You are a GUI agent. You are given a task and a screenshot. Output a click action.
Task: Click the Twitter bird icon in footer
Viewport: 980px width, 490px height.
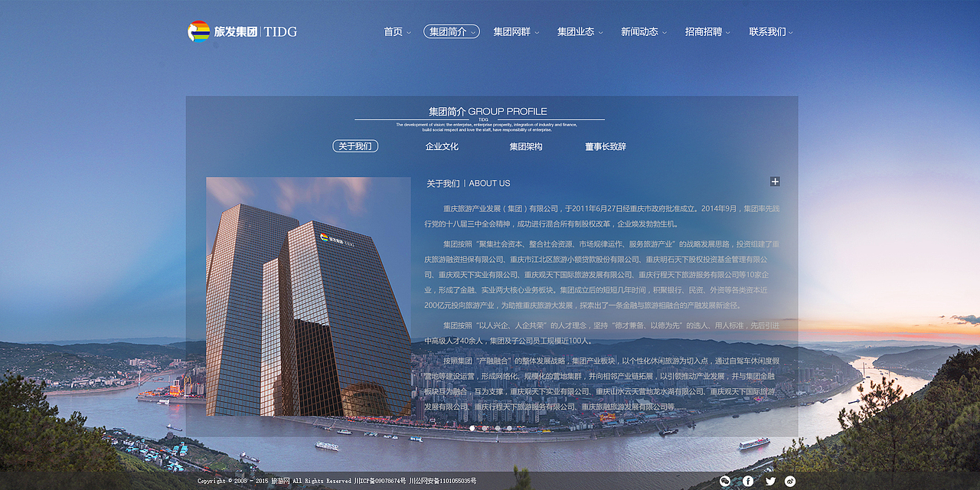click(x=769, y=481)
